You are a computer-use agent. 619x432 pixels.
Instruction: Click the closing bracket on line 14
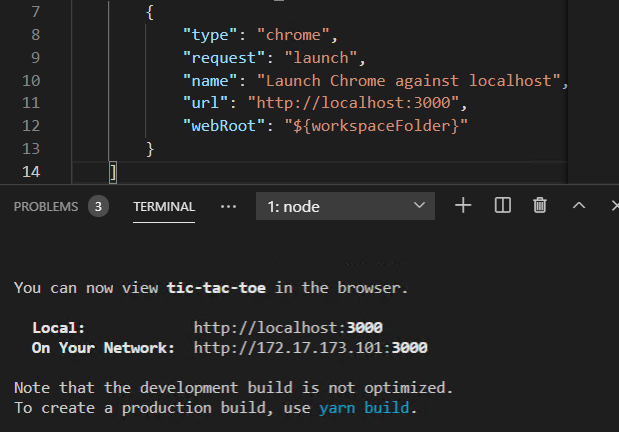pyautogui.click(x=113, y=172)
